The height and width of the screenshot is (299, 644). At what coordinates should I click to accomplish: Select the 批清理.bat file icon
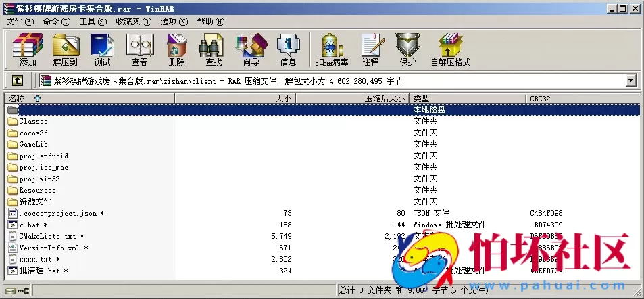coord(13,271)
